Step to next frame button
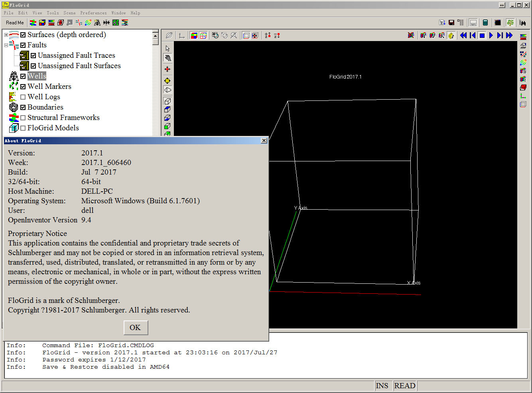532x393 pixels. click(x=500, y=35)
